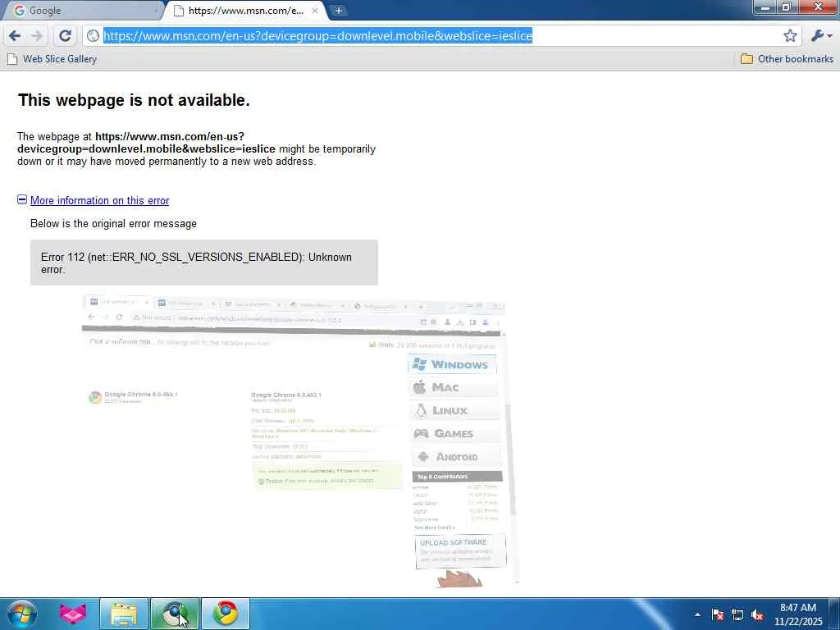Screen dimensions: 840x630
Task: Click the taskbar icon under the cursor
Action: [175, 614]
